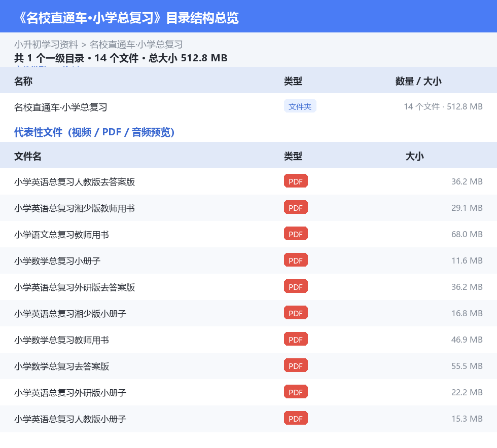
Task: Click the 名称 column header
Action: coord(23,81)
